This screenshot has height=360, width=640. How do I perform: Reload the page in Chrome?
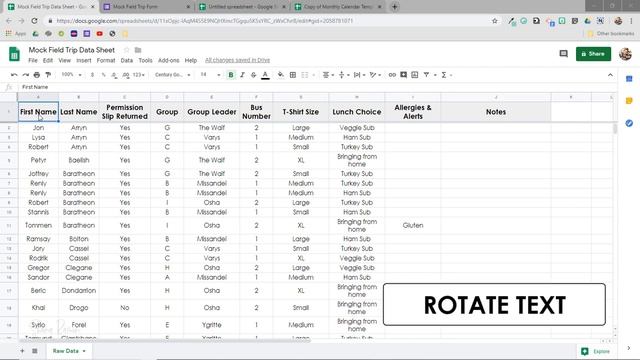pos(34,21)
